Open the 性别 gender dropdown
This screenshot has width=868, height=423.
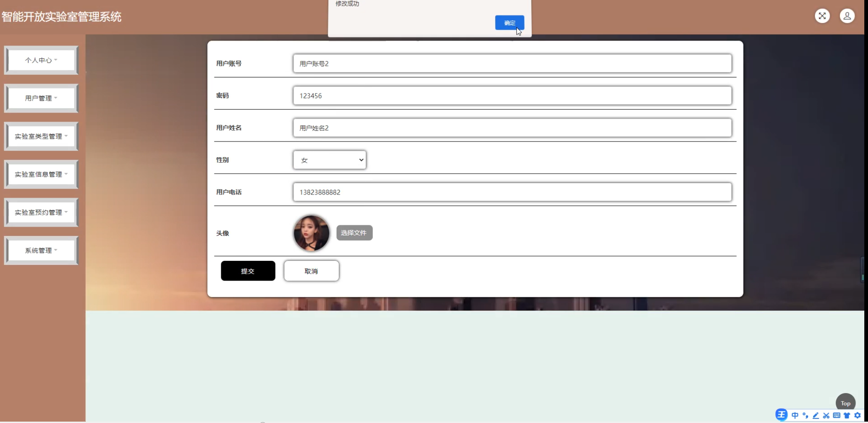coord(330,160)
